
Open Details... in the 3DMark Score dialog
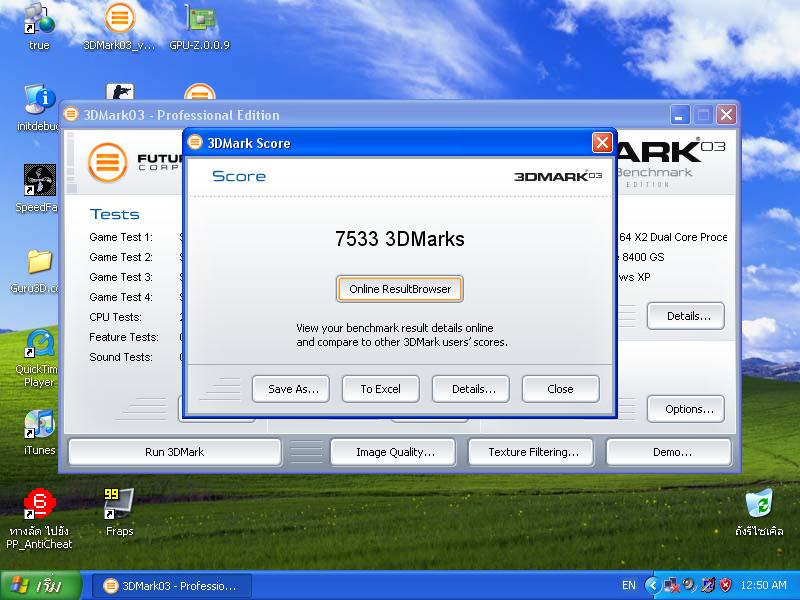(470, 389)
